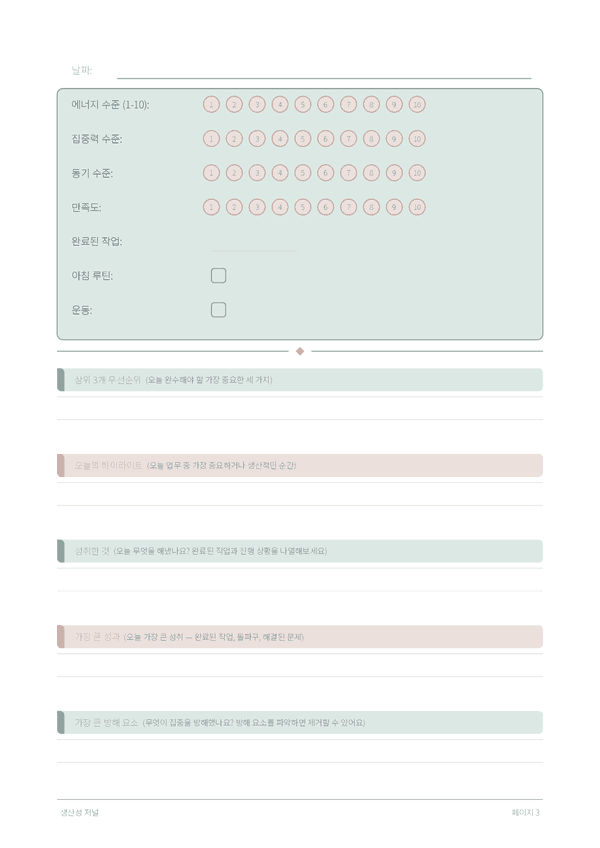This screenshot has width=600, height=848.
Task: Select energy level 1 circle
Action: [211, 104]
